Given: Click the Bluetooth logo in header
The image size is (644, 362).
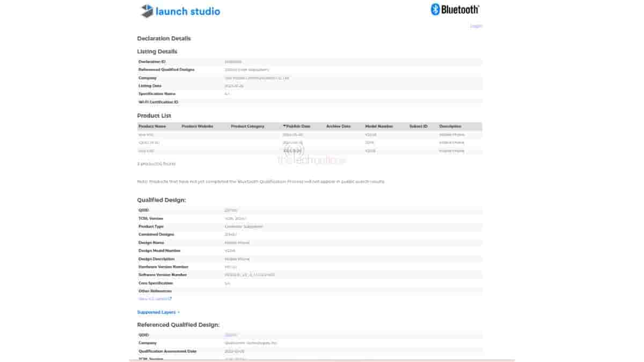Looking at the screenshot, I should coord(435,9).
